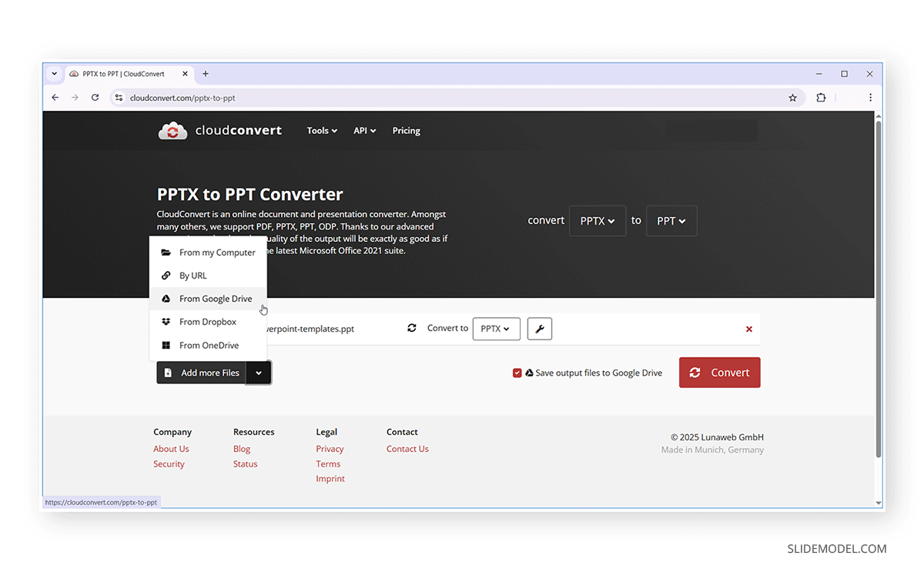Uncheck Save output files to Google Drive
This screenshot has width=924, height=572.
click(x=517, y=373)
